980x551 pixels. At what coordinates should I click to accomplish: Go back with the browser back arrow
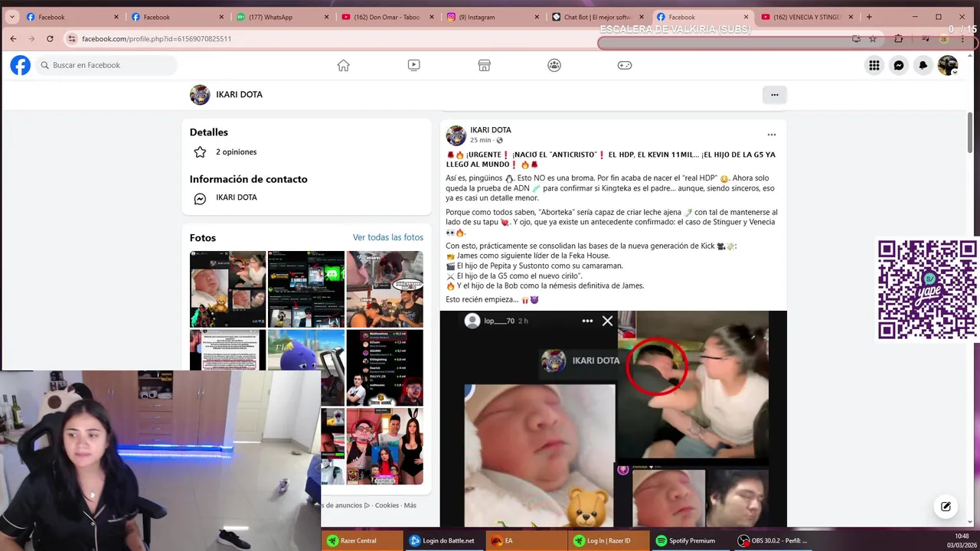13,38
